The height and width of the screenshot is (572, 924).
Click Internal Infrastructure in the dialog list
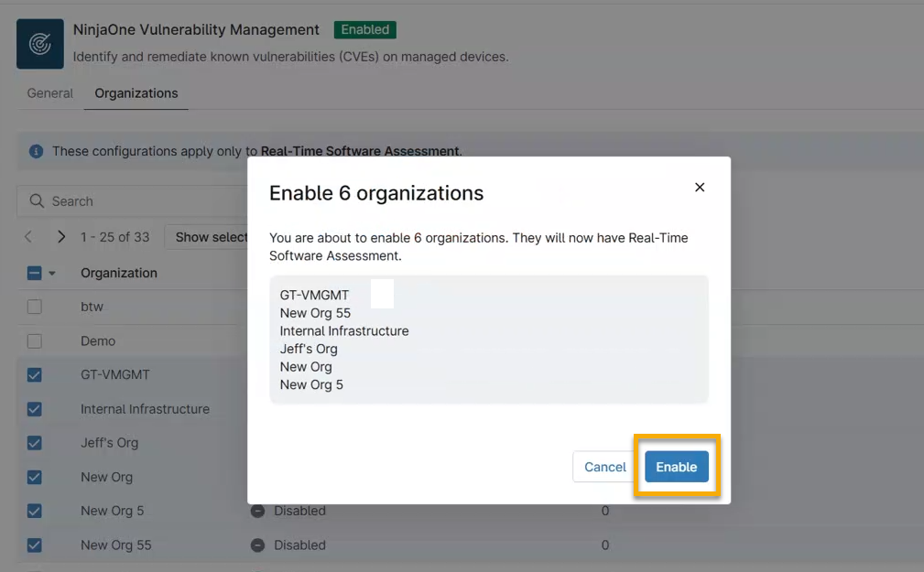(344, 331)
